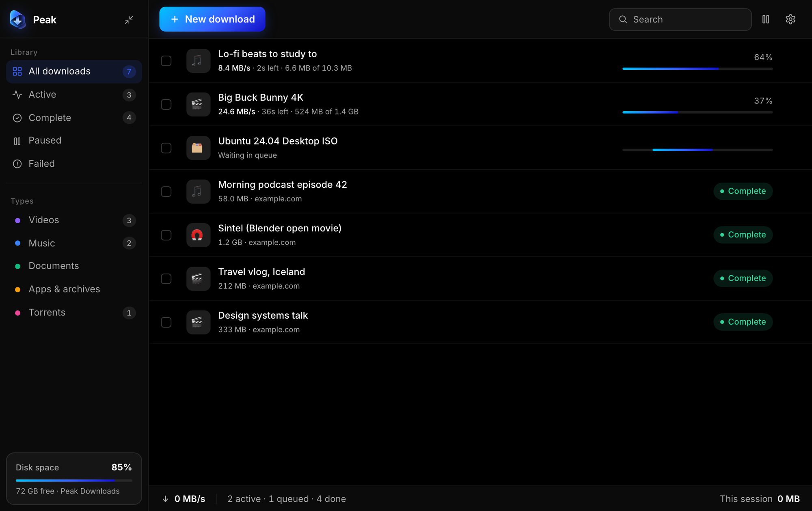Filter by Music type

(x=74, y=243)
